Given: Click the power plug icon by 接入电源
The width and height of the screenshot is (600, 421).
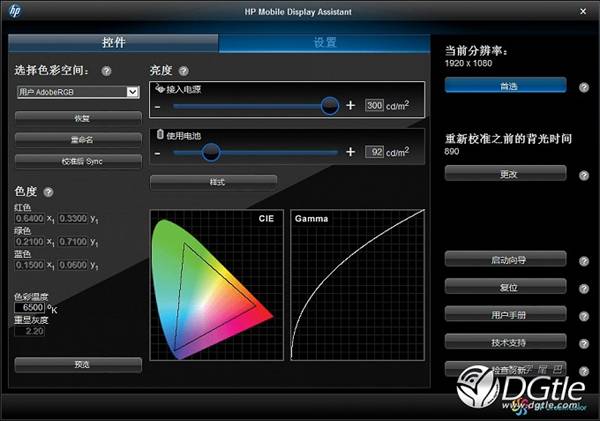Looking at the screenshot, I should (160, 89).
